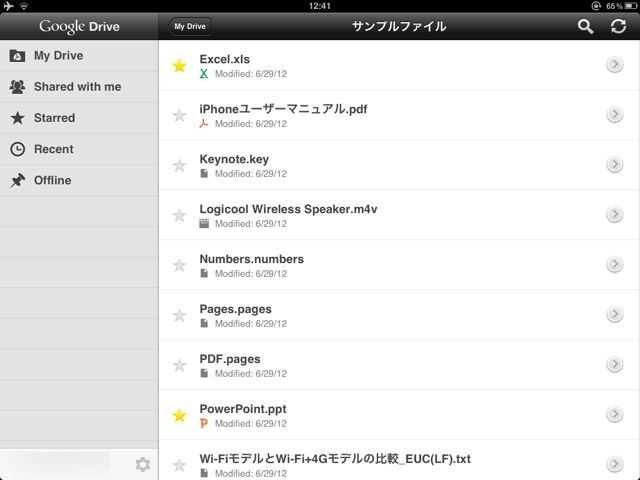The width and height of the screenshot is (640, 480).
Task: Star the Keynote.key file
Action: point(179,165)
